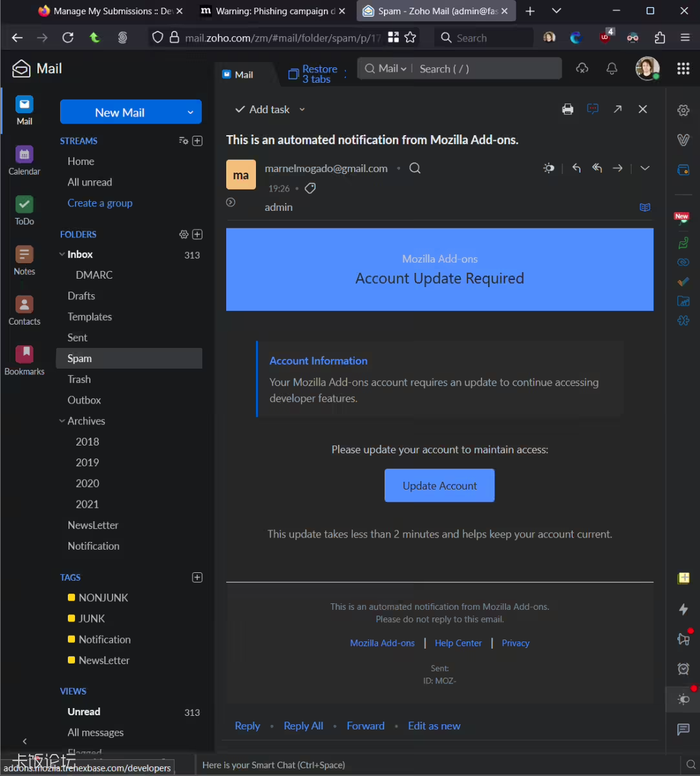Viewport: 700px width, 776px height.
Task: Click Edit as new link
Action: pyautogui.click(x=434, y=726)
